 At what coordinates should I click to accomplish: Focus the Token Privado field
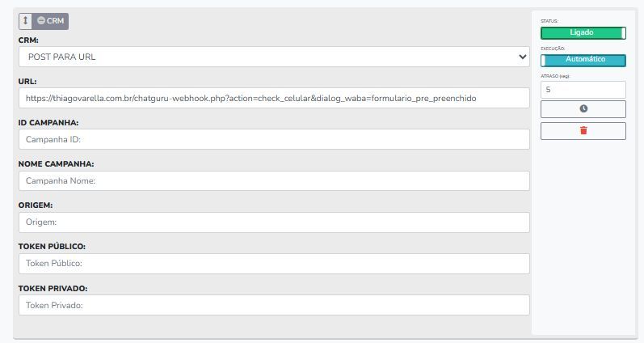coord(274,305)
